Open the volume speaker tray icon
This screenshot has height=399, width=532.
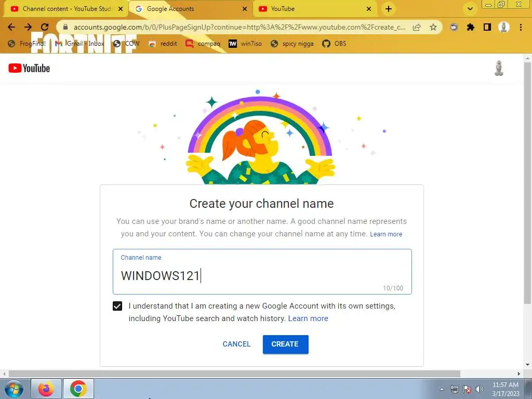click(480, 389)
